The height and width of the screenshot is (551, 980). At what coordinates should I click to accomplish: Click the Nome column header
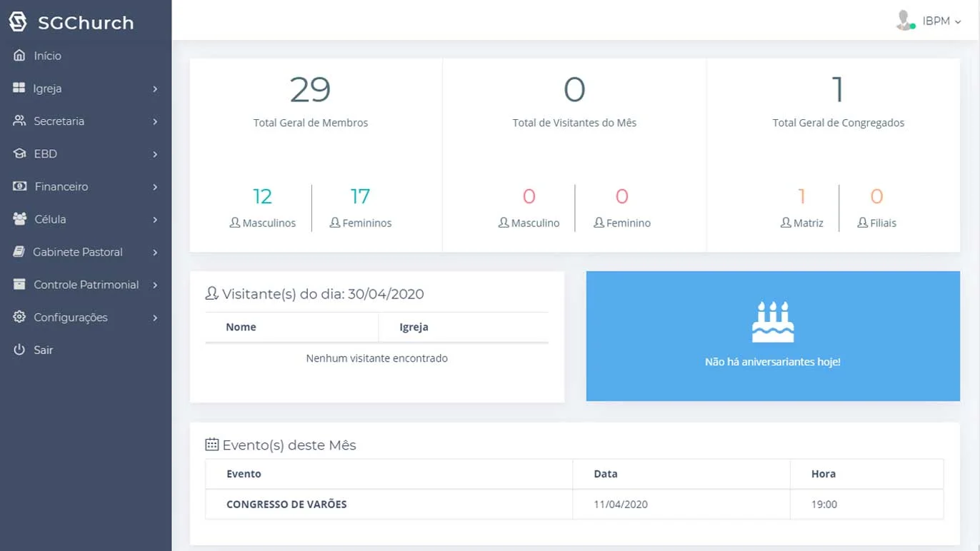click(x=241, y=327)
